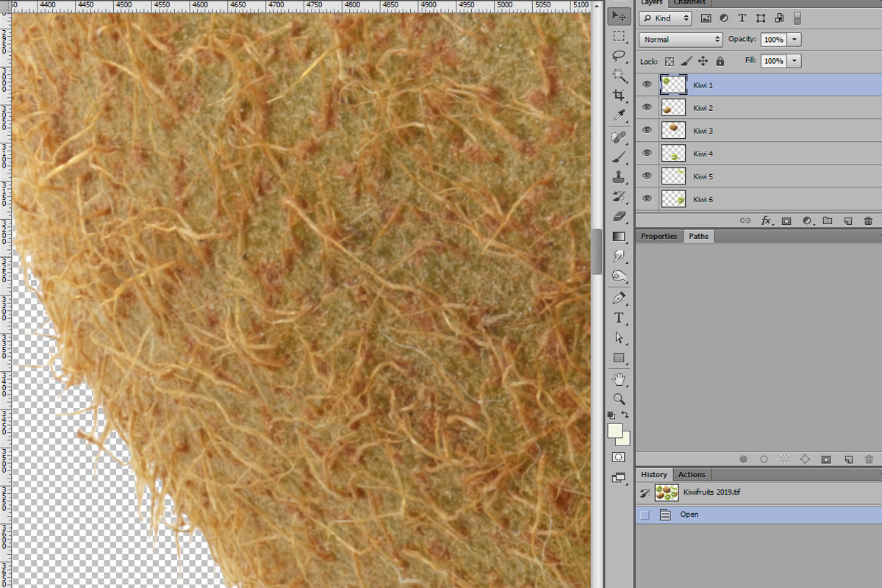
Task: Select the Magic Wand tool
Action: click(620, 76)
